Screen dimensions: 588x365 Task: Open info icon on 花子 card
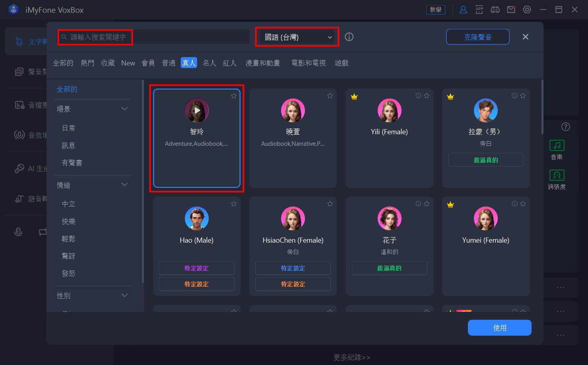coord(418,204)
